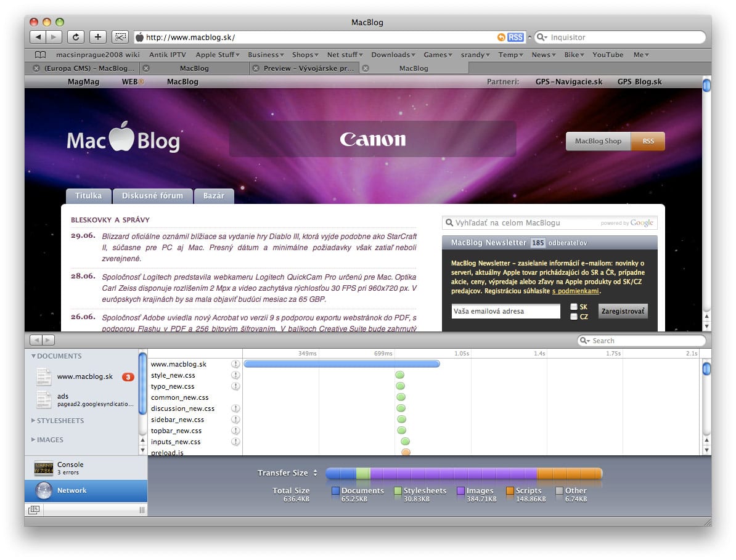Go forward with the Safari forward arrow
This screenshot has height=560, width=736.
pos(54,36)
